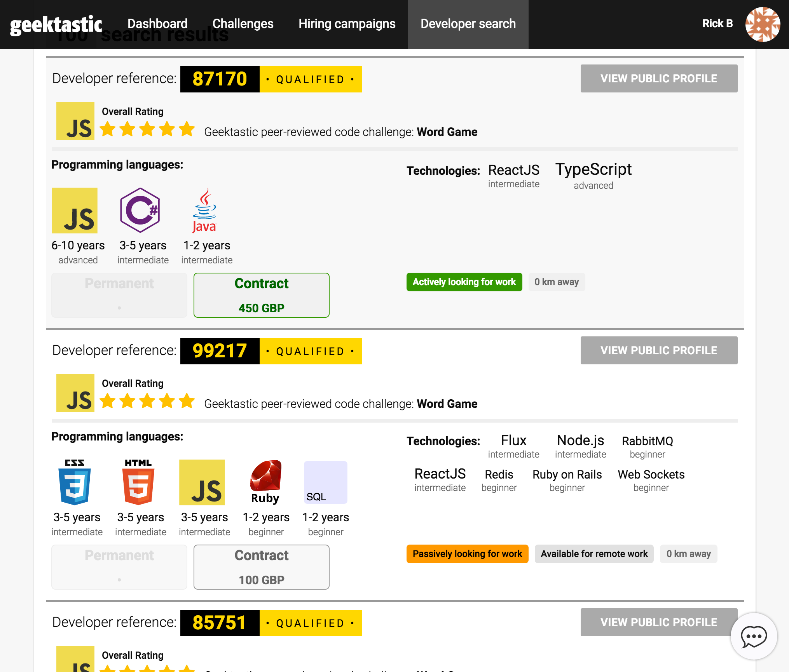Open the Challenges tab
789x672 pixels.
243,24
